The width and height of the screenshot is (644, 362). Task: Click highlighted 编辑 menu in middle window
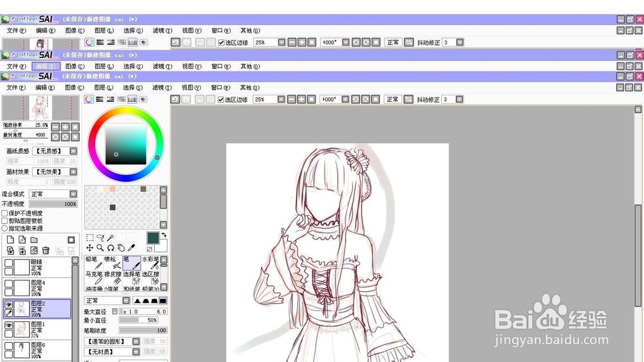pos(46,66)
